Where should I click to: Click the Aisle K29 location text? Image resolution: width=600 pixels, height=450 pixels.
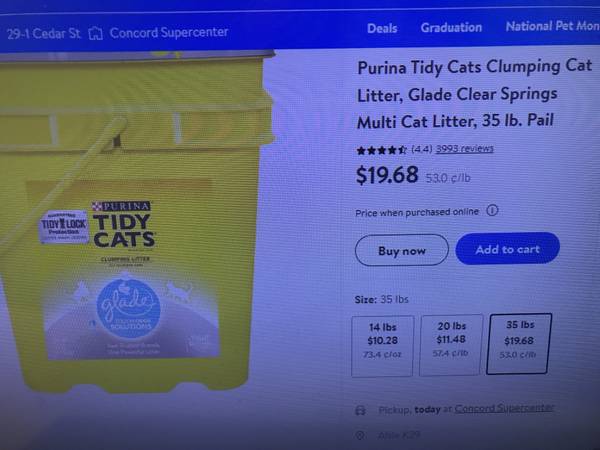pos(399,435)
